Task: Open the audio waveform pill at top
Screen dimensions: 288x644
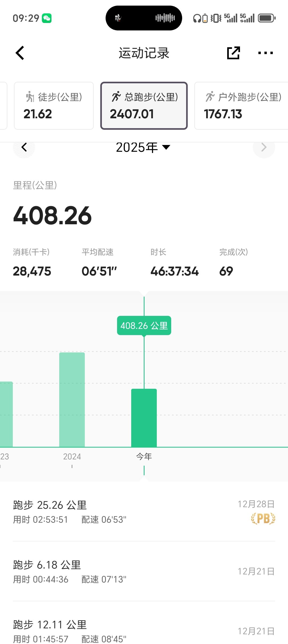Action: [144, 18]
